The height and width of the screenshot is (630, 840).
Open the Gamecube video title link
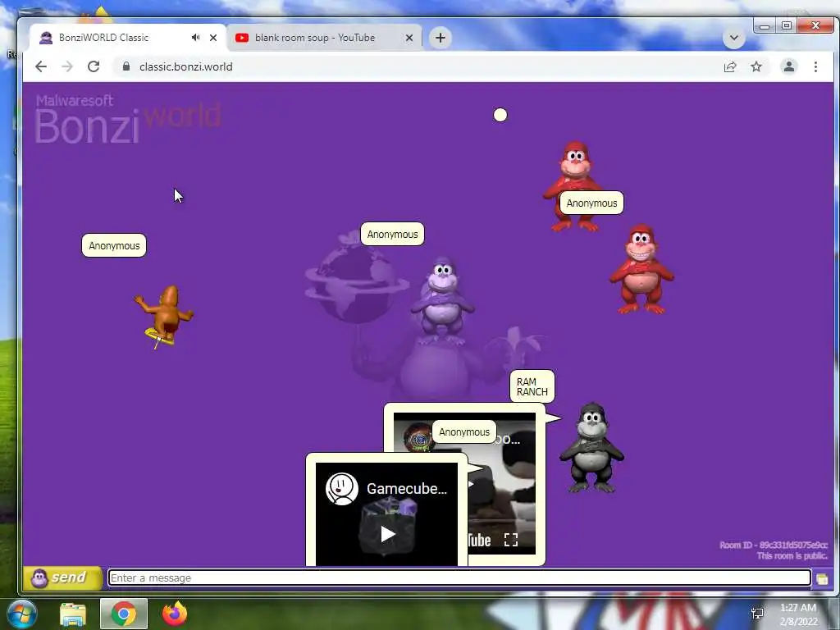[407, 489]
